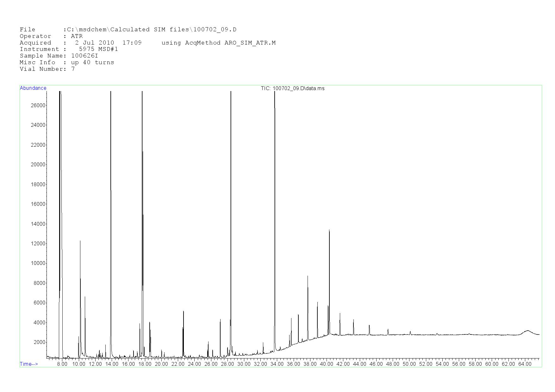Viewport: 555px width, 392px height.
Task: Click the Abundance axis label
Action: point(33,88)
